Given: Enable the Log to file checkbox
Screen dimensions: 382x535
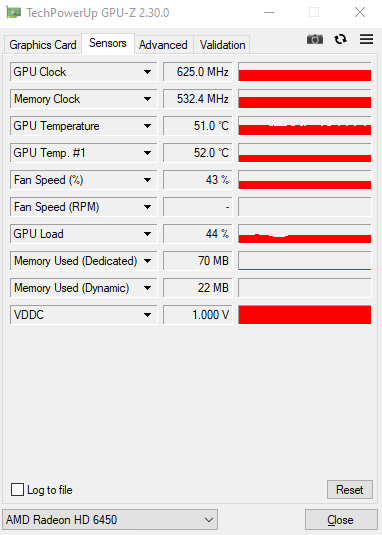Looking at the screenshot, I should [17, 489].
